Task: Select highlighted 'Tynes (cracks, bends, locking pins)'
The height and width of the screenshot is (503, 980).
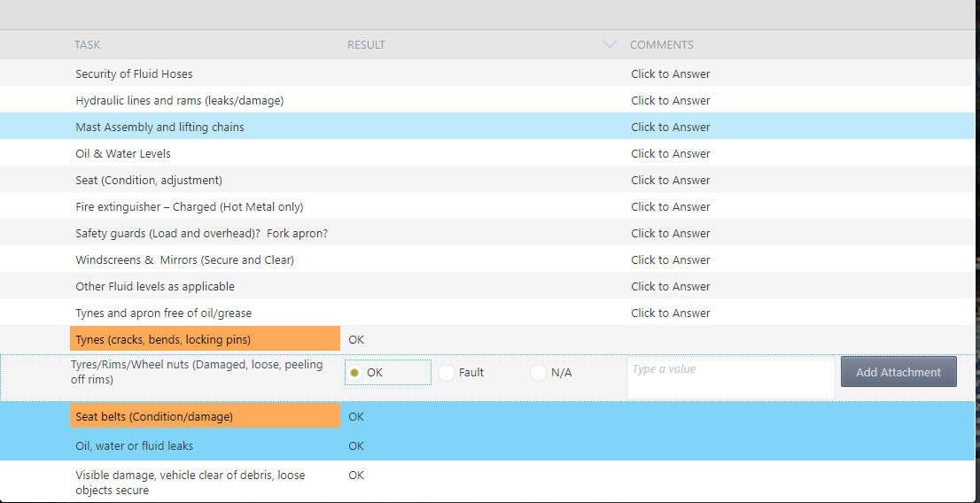Action: click(x=205, y=339)
